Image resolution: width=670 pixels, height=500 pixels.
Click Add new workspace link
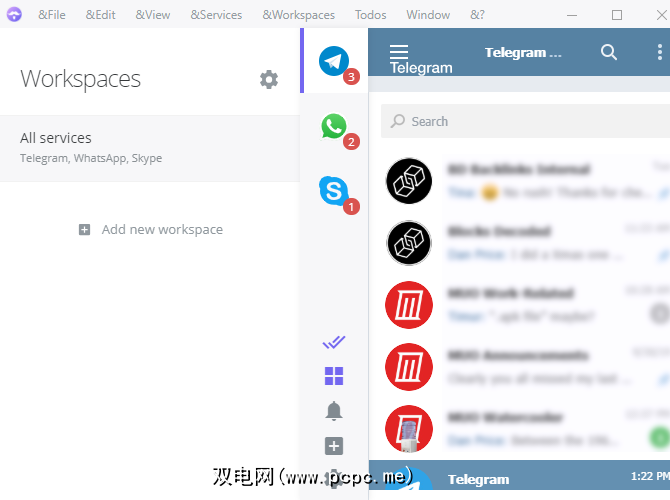point(162,229)
